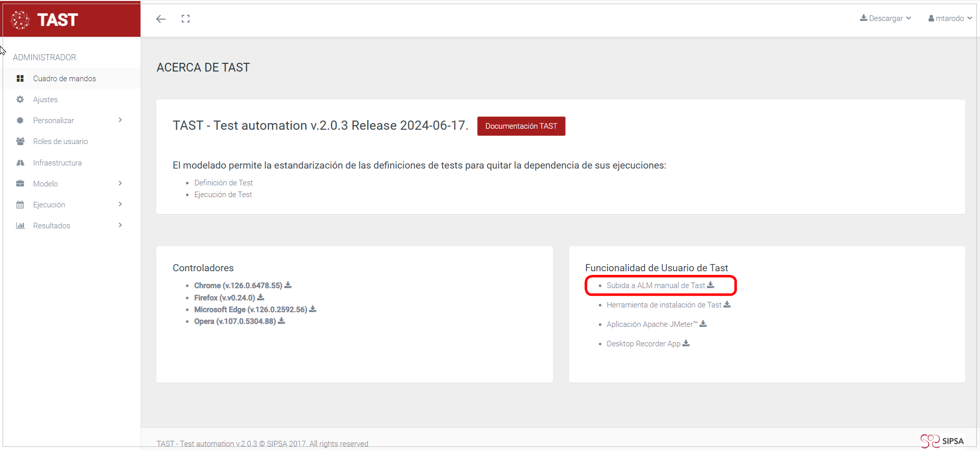Download Microsoft Edge driver via its icon

click(313, 309)
